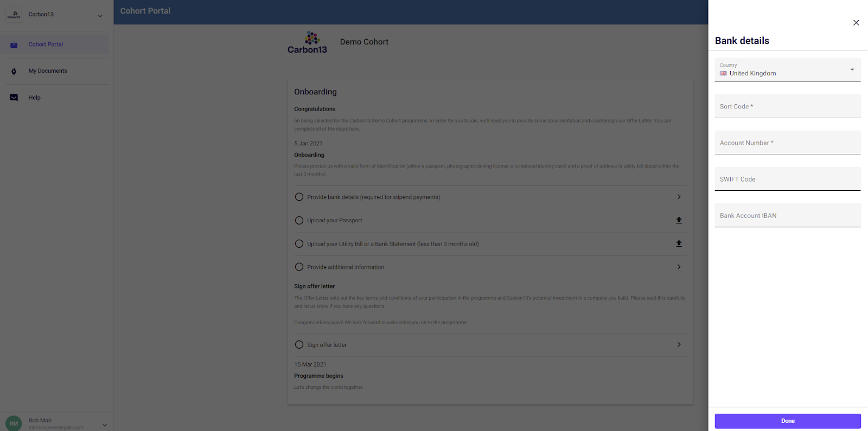Toggle the Sign offer letter circle
This screenshot has width=868, height=431.
coord(299,345)
